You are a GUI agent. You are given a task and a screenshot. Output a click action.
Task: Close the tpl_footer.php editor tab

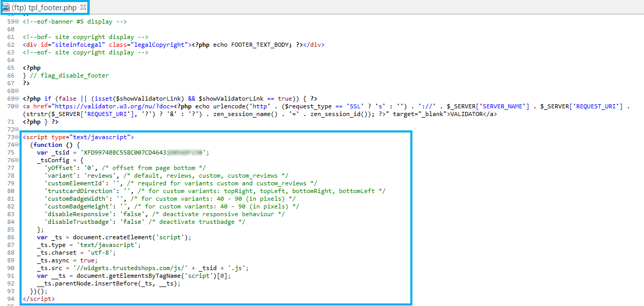coord(84,7)
